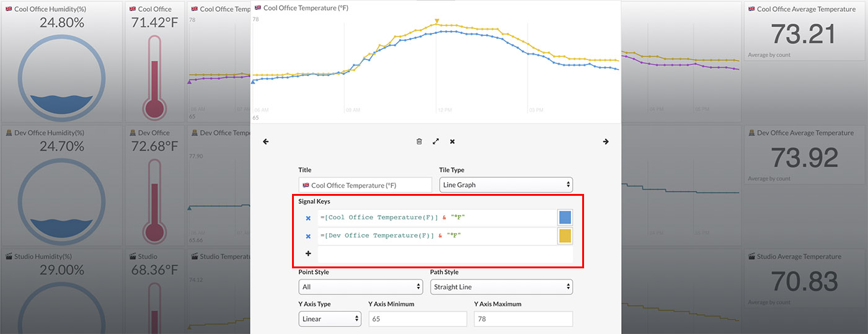
Task: Remove the Dev Office Temperature signal key
Action: pyautogui.click(x=308, y=236)
